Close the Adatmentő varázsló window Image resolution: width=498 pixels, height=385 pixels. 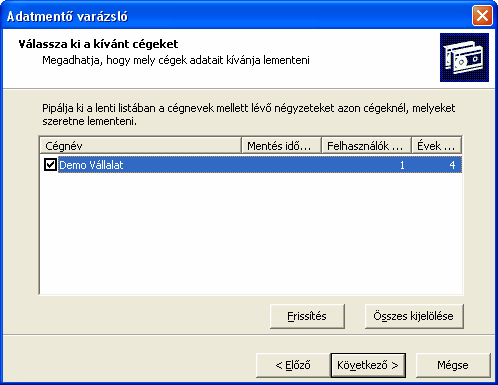[x=482, y=16]
